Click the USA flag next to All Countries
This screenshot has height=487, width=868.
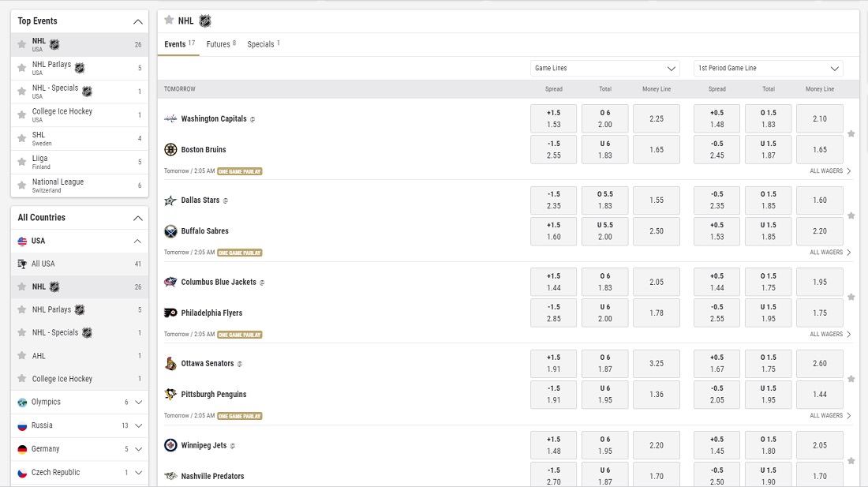coord(20,241)
